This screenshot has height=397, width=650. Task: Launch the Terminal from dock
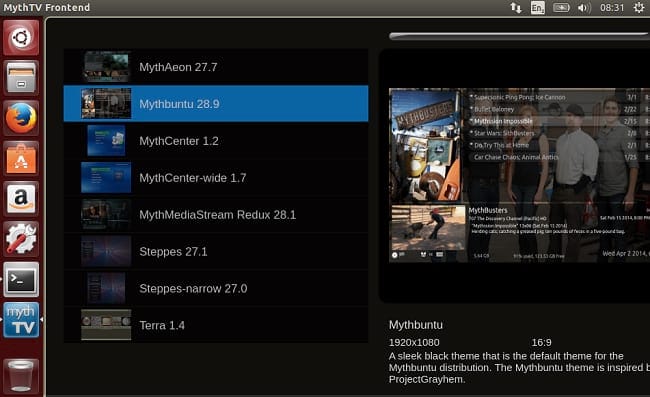click(x=21, y=280)
